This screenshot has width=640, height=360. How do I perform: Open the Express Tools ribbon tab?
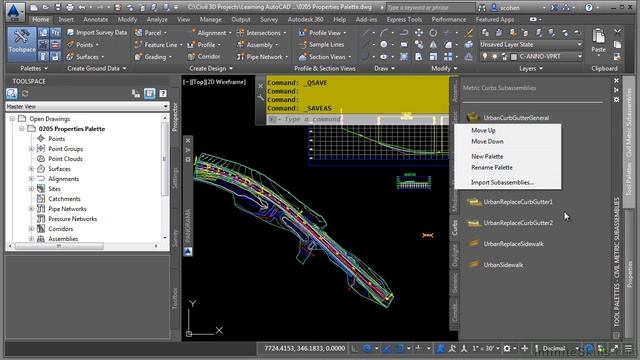point(404,19)
